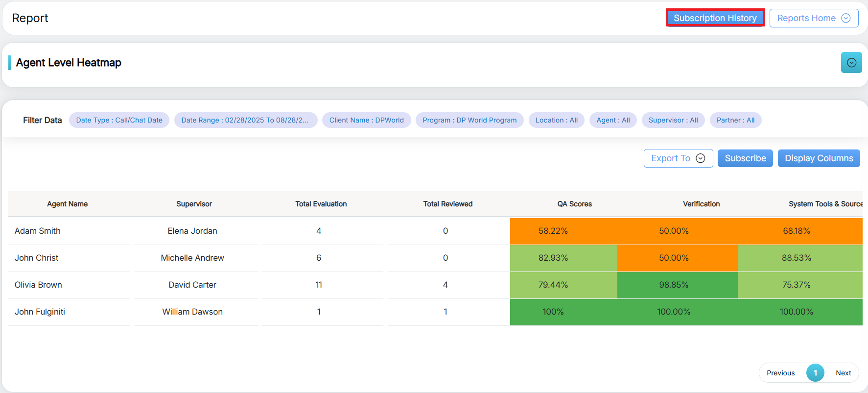The width and height of the screenshot is (868, 393).
Task: Click Olivia Brown's 98.85% Verification cell
Action: (x=674, y=285)
